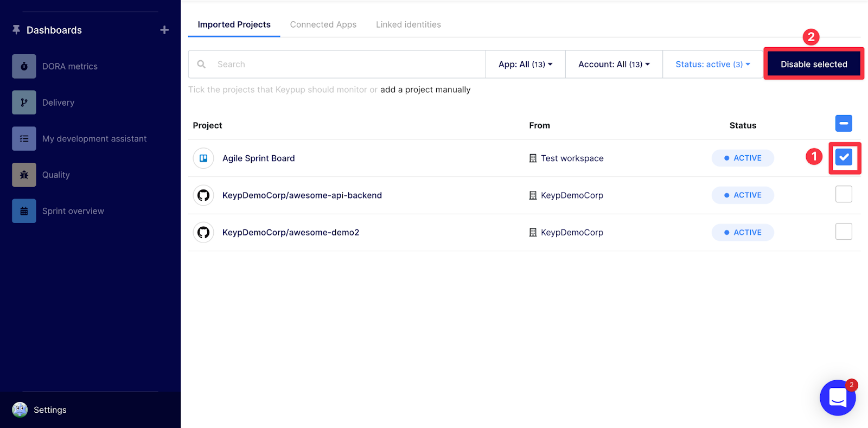Tick the awesome-demo2 project checkbox
Image resolution: width=868 pixels, height=428 pixels.
click(x=844, y=232)
